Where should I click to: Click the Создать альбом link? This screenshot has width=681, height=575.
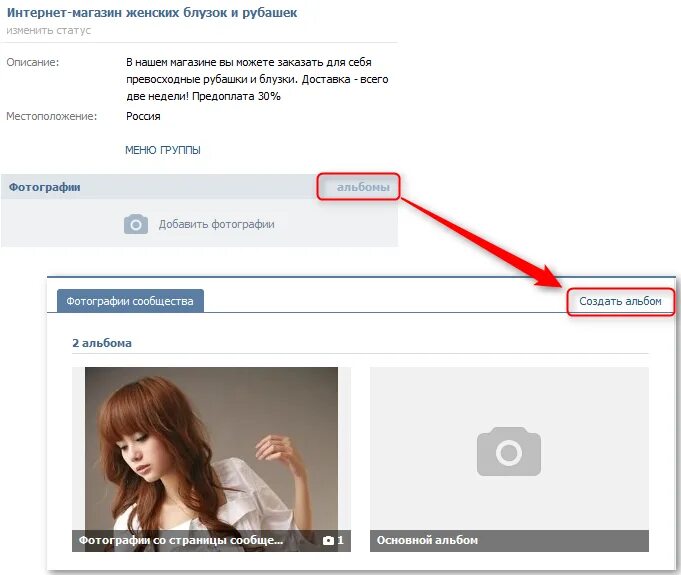click(620, 301)
